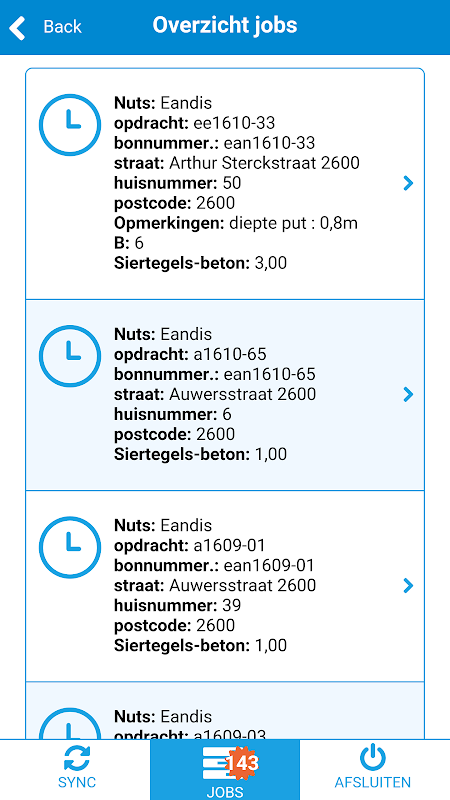Open the job with bonnummer ean1609-01
The height and width of the screenshot is (800, 450).
[x=225, y=586]
